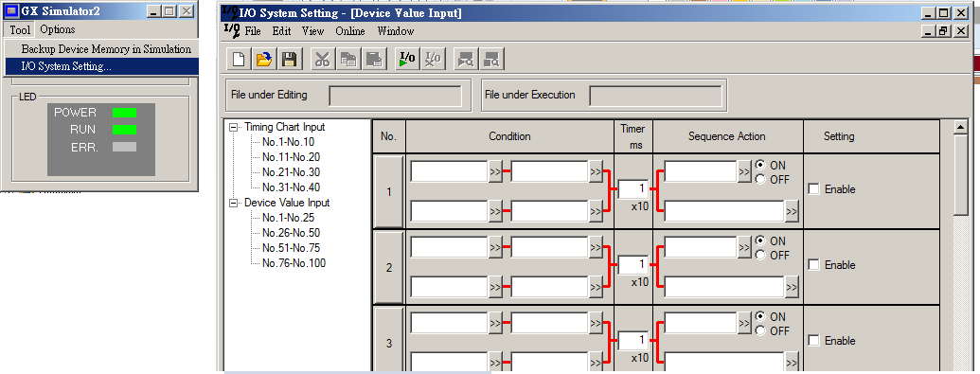Click the Cut scissors icon
Viewport: 980px width, 374px height.
pos(323,60)
